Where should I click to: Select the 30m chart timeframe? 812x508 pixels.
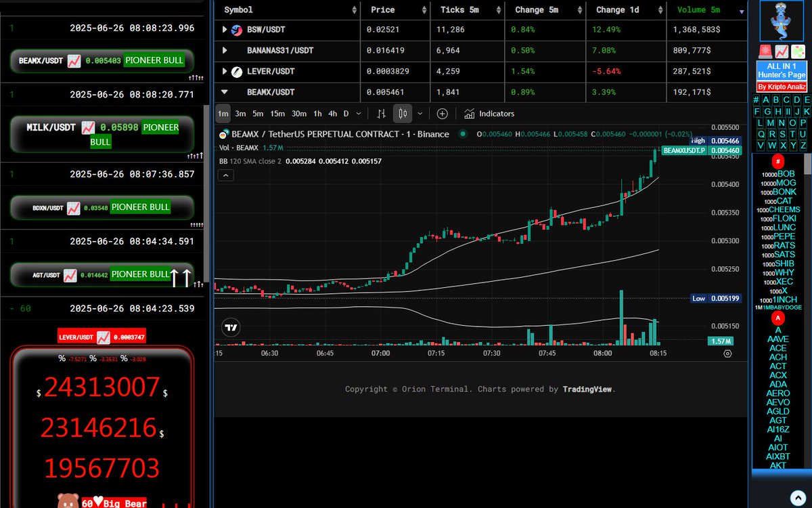click(299, 114)
